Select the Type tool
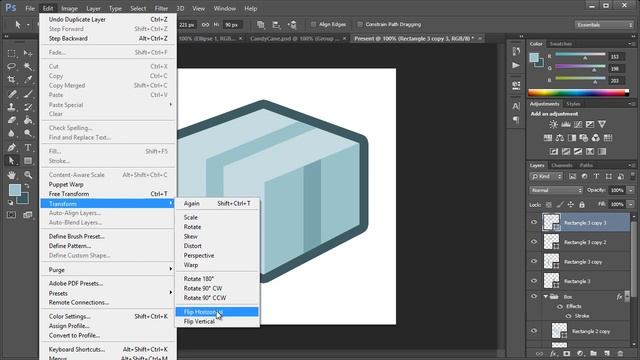The width and height of the screenshot is (640, 360). 28,147
